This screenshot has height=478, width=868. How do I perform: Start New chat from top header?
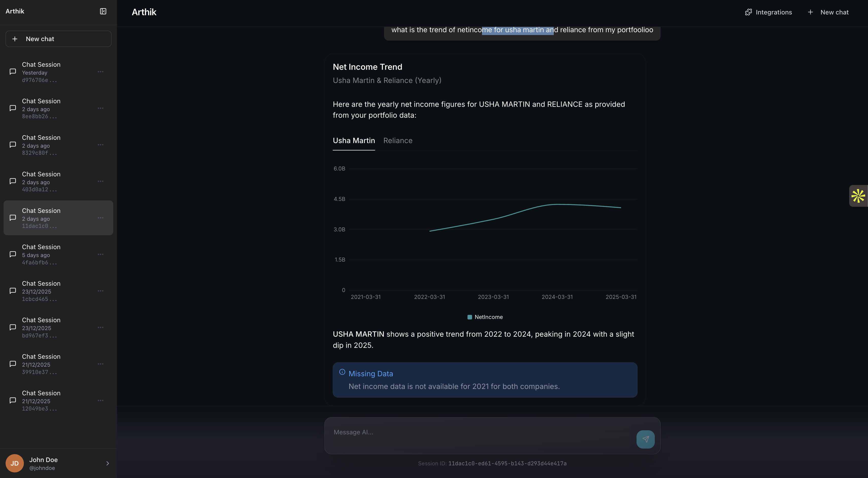tap(828, 12)
